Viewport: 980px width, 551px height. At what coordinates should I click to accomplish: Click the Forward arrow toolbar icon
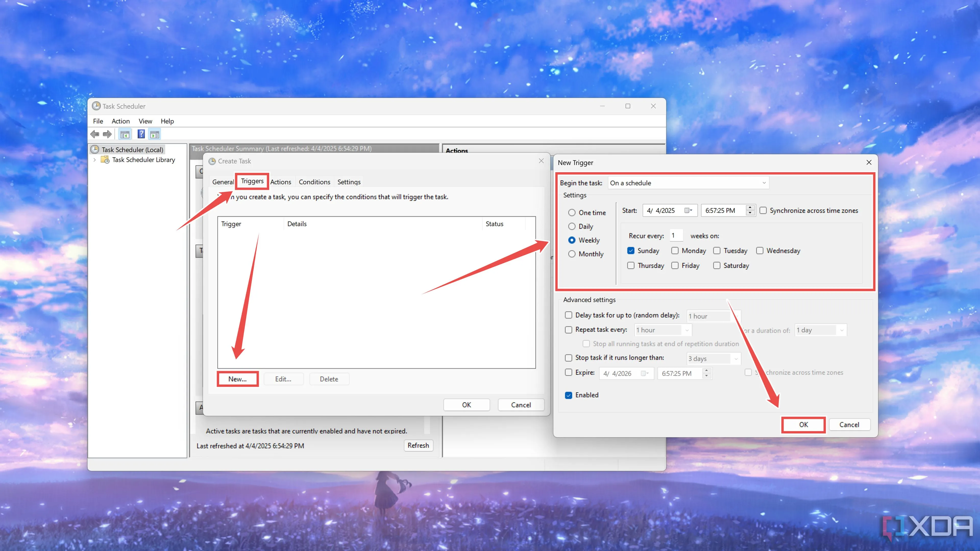tap(108, 134)
